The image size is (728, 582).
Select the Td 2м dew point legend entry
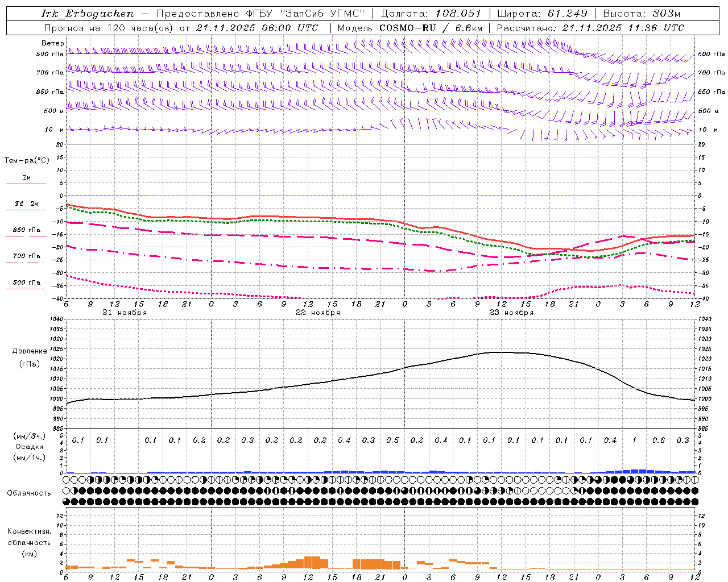pyautogui.click(x=26, y=203)
